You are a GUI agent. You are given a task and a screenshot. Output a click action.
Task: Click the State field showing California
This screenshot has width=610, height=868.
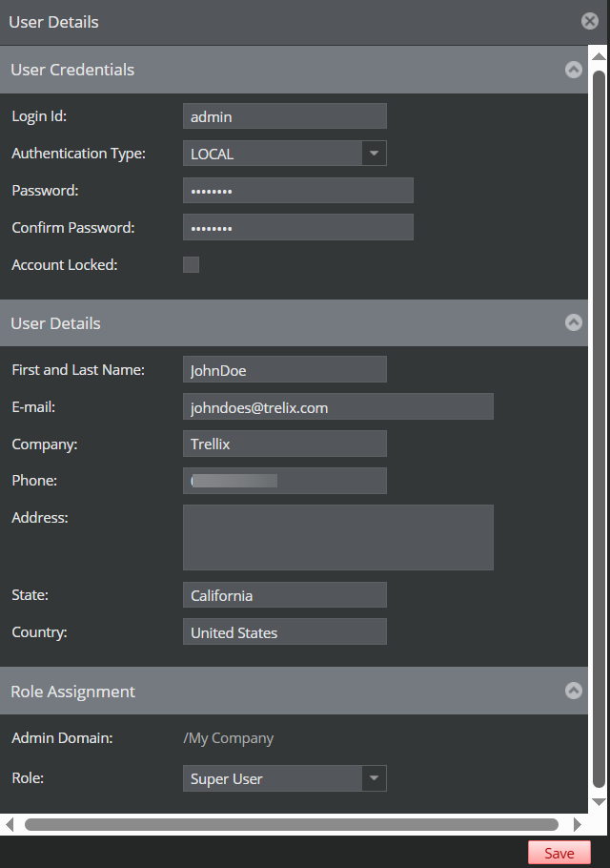(x=285, y=595)
